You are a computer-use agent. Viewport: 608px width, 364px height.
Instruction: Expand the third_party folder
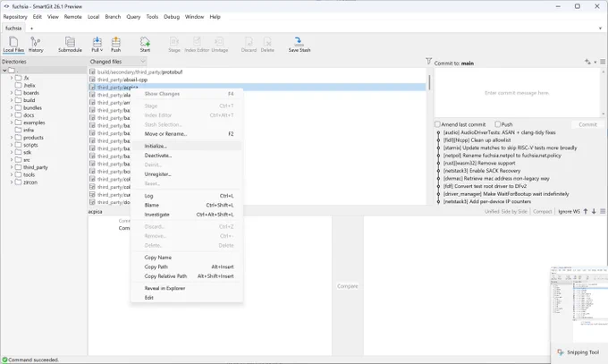pyautogui.click(x=12, y=167)
